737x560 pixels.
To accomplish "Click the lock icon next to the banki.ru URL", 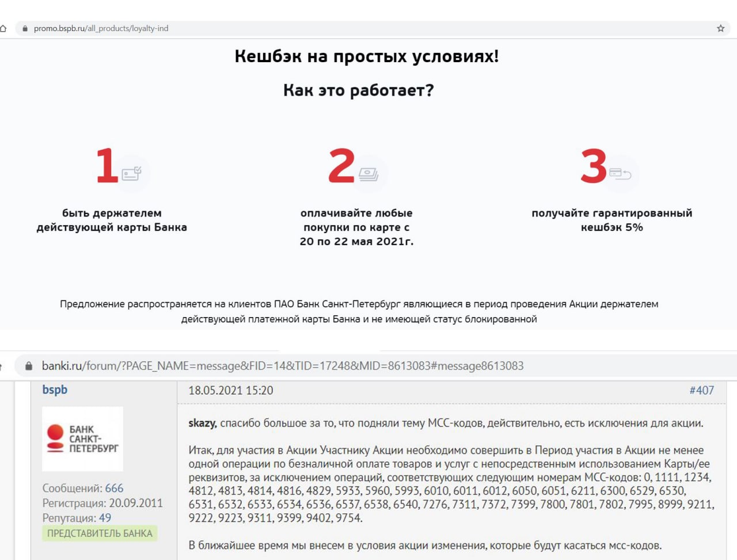I will (29, 366).
